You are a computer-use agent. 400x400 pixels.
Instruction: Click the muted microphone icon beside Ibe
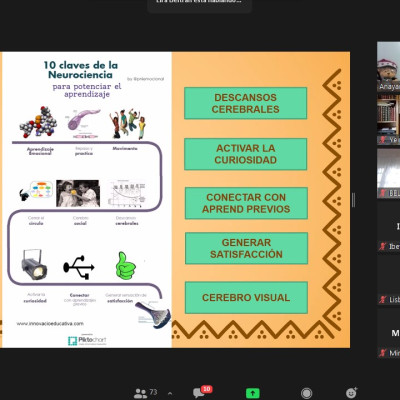(383, 246)
